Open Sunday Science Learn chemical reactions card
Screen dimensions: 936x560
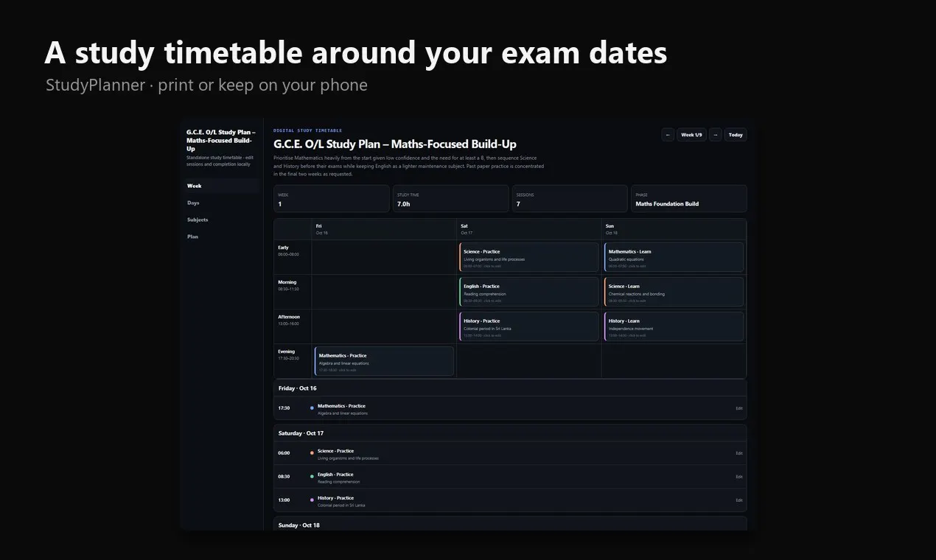point(674,292)
